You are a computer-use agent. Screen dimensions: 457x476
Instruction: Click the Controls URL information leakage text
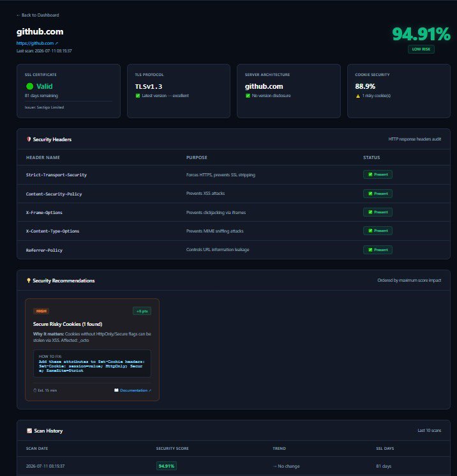click(x=218, y=250)
